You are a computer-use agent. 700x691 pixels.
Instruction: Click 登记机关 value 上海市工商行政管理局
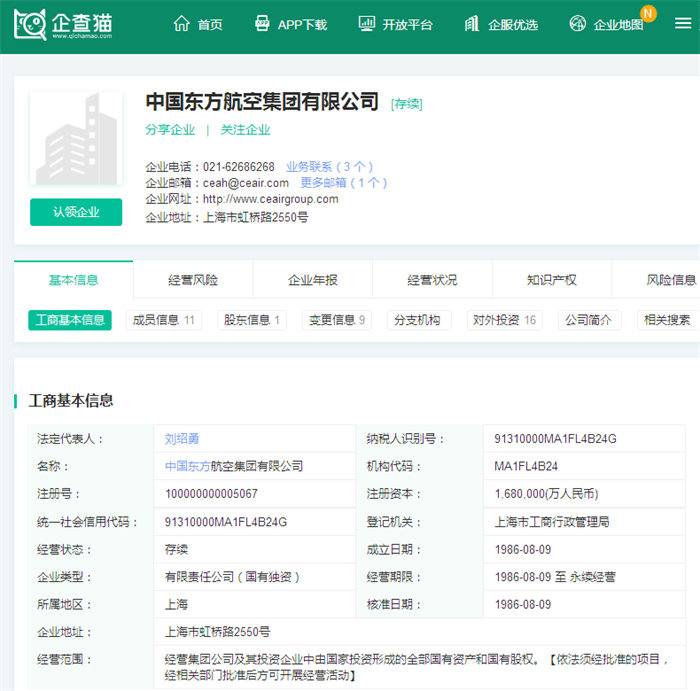pyautogui.click(x=552, y=521)
